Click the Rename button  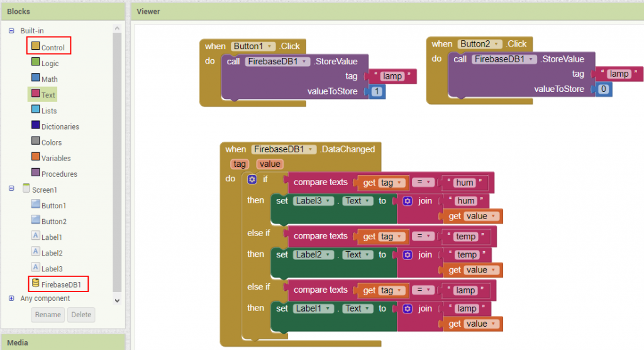48,315
